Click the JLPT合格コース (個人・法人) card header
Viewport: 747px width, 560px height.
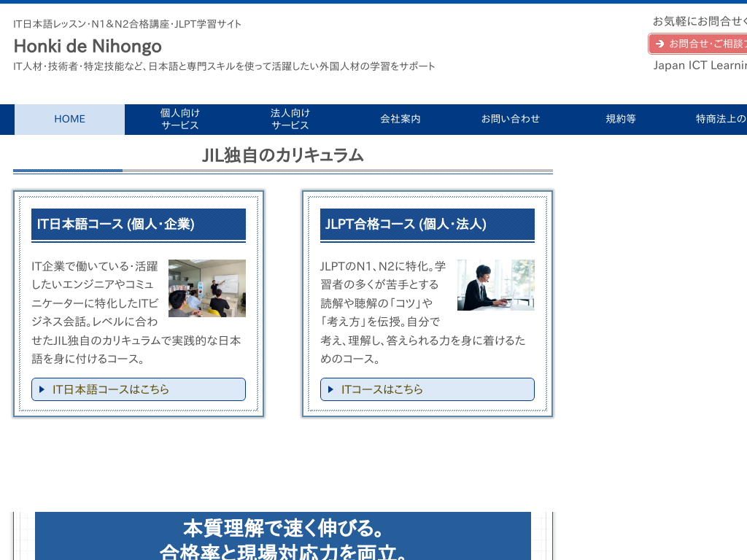[x=427, y=225]
